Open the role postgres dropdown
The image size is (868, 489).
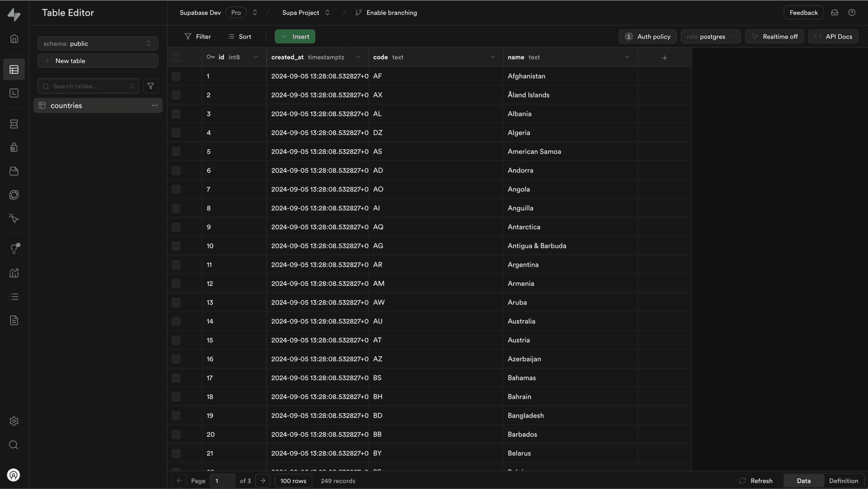710,37
